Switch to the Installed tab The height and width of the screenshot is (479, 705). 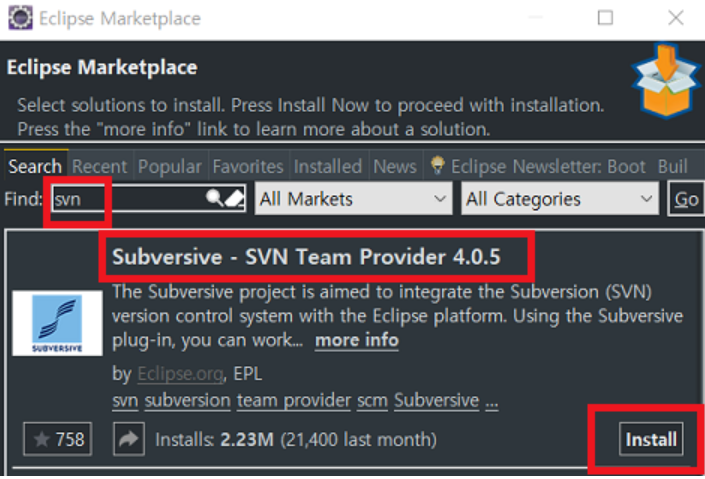tap(328, 166)
